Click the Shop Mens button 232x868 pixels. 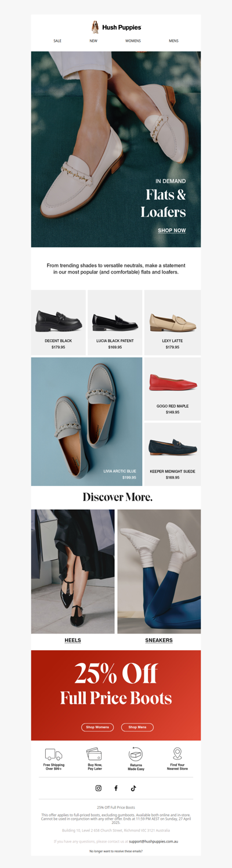pos(137,727)
